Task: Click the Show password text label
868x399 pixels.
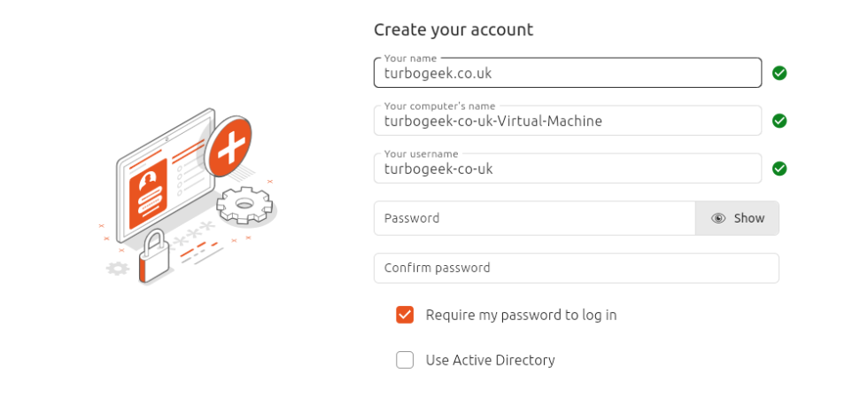Action: pyautogui.click(x=748, y=218)
